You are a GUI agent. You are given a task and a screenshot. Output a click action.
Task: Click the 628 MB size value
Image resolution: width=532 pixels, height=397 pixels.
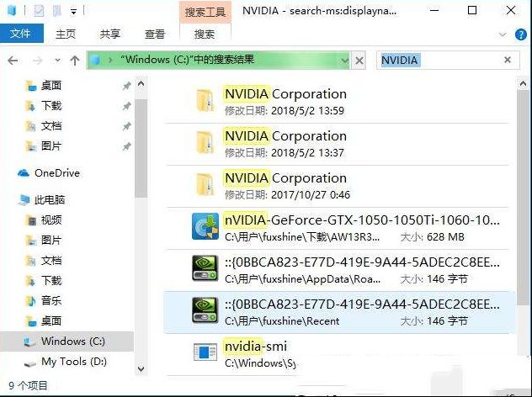pyautogui.click(x=445, y=237)
